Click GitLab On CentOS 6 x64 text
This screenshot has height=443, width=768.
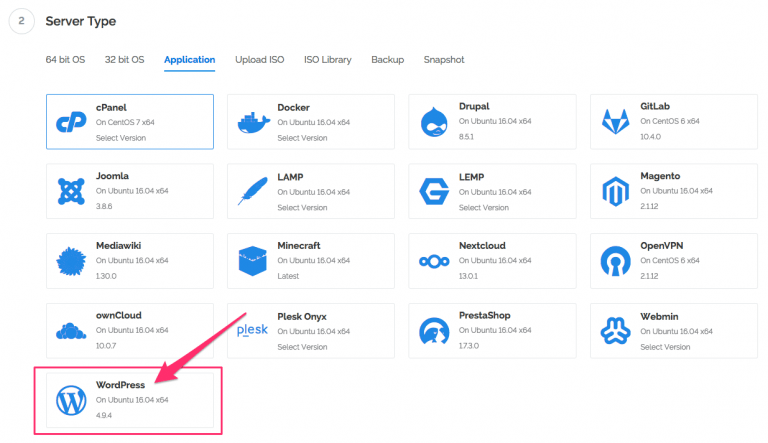tap(670, 121)
